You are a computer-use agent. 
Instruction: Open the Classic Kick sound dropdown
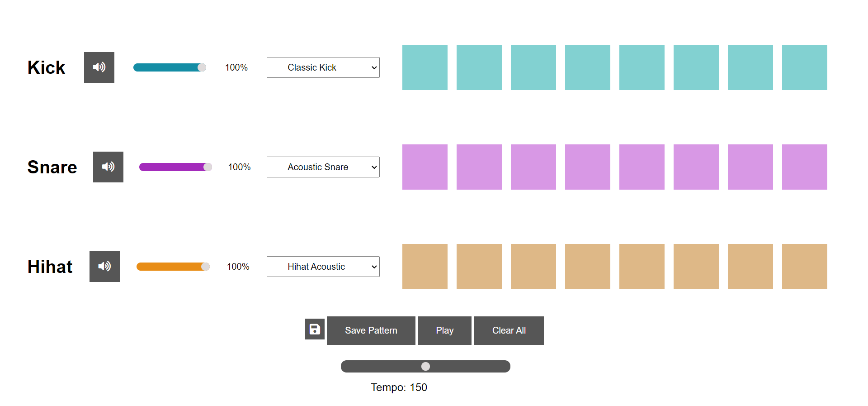coord(323,67)
